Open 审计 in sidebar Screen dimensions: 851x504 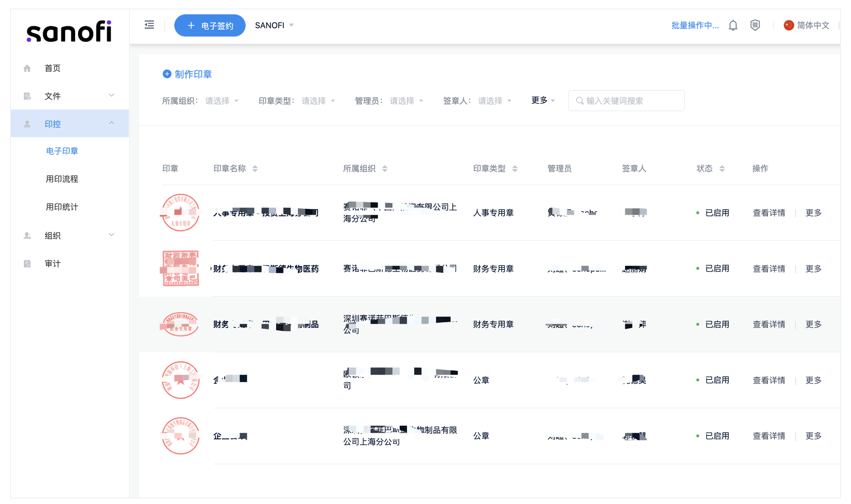[x=53, y=264]
